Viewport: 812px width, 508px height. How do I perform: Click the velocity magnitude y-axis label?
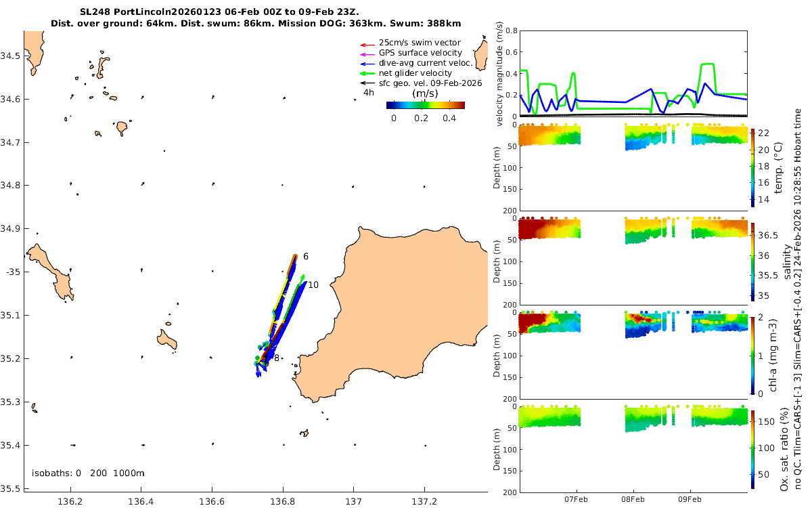(500, 74)
